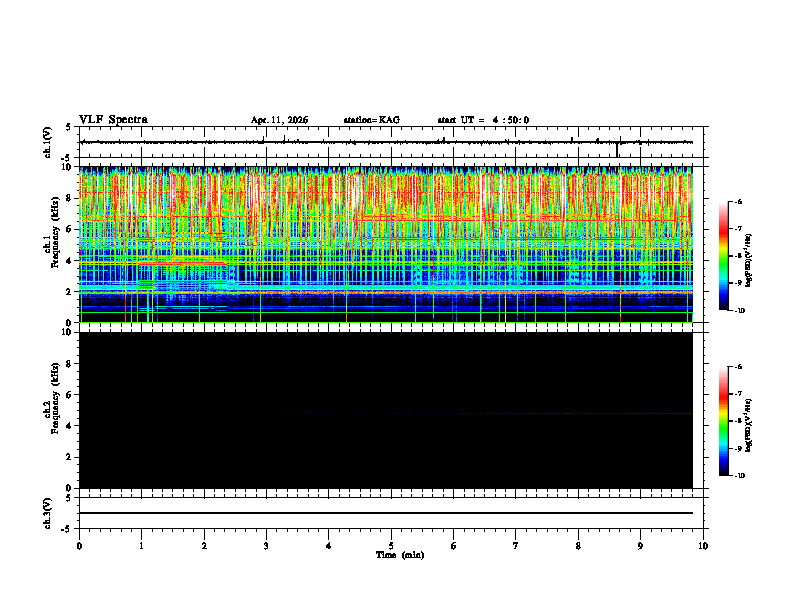
Task: Click the bottom time axis tick "6"
Action: click(x=454, y=546)
